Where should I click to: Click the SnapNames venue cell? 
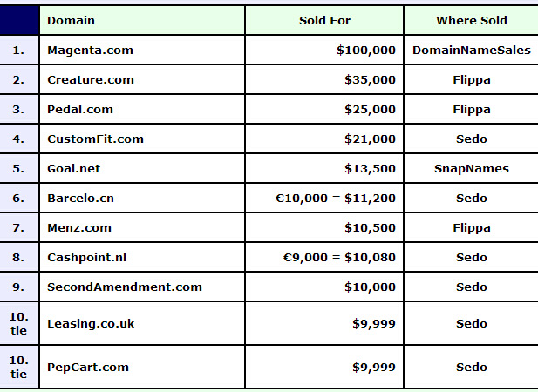pos(472,169)
